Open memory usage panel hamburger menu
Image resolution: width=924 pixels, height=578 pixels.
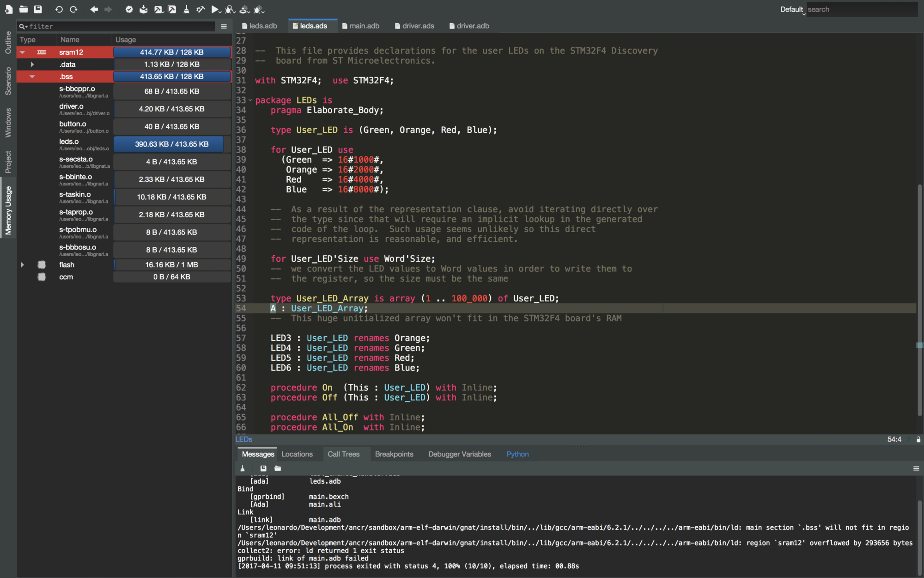(224, 26)
